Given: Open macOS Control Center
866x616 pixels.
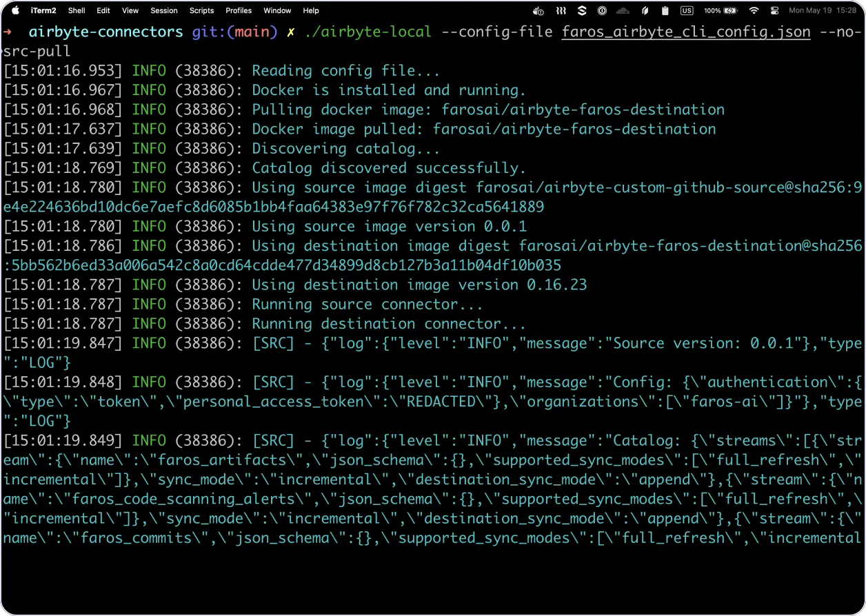Looking at the screenshot, I should [x=774, y=10].
